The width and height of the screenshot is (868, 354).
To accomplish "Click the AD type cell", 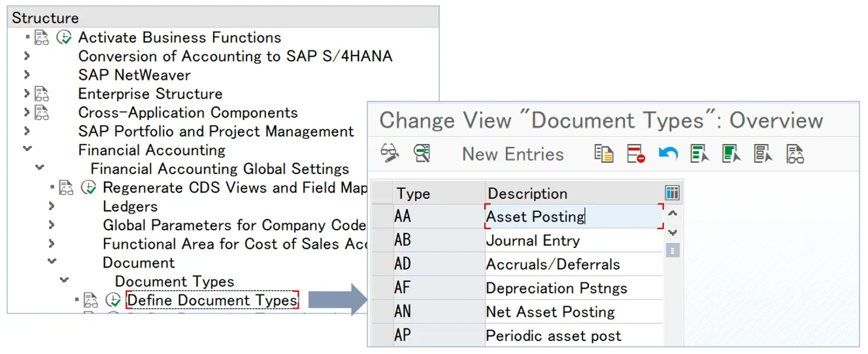I will [439, 264].
